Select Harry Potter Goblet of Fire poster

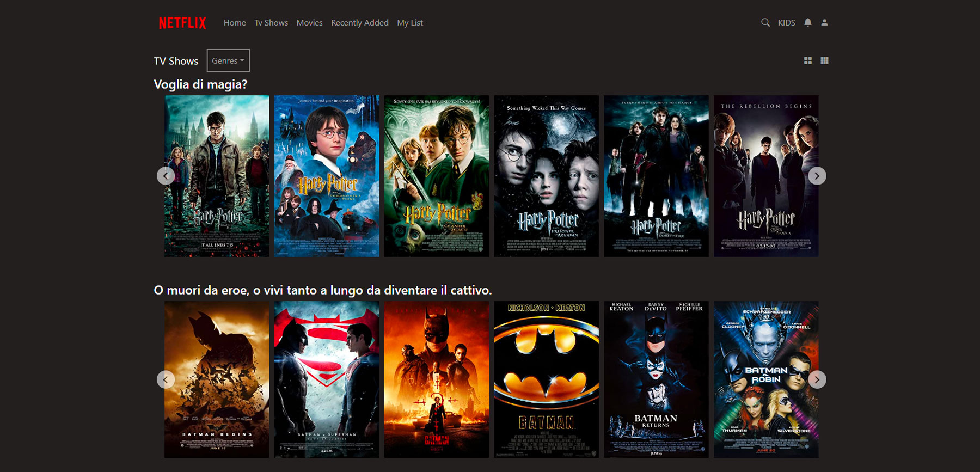coord(657,176)
